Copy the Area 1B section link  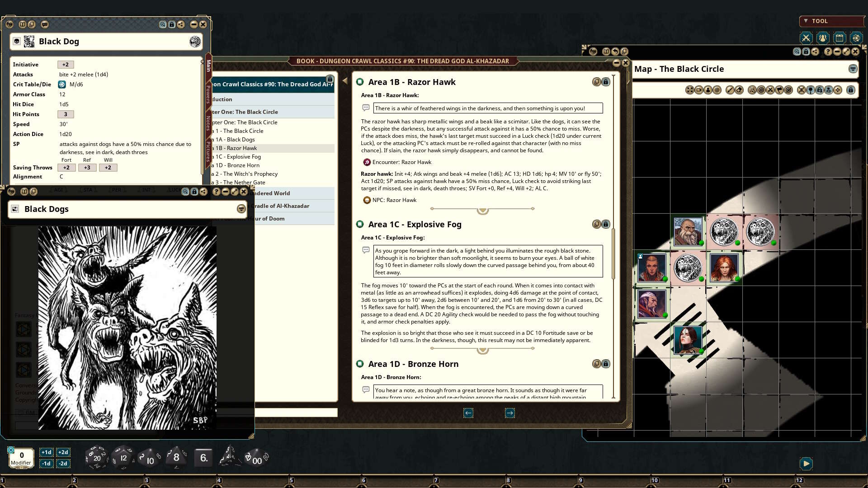click(597, 82)
